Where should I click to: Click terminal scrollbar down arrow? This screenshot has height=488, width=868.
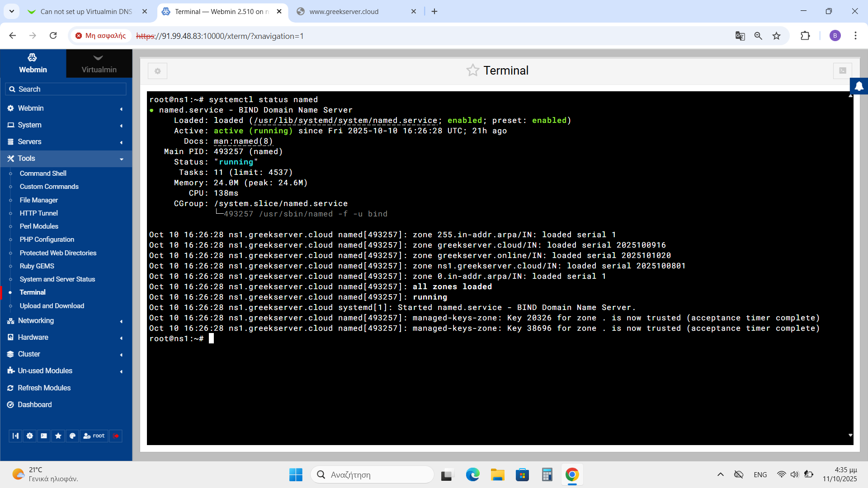point(850,435)
